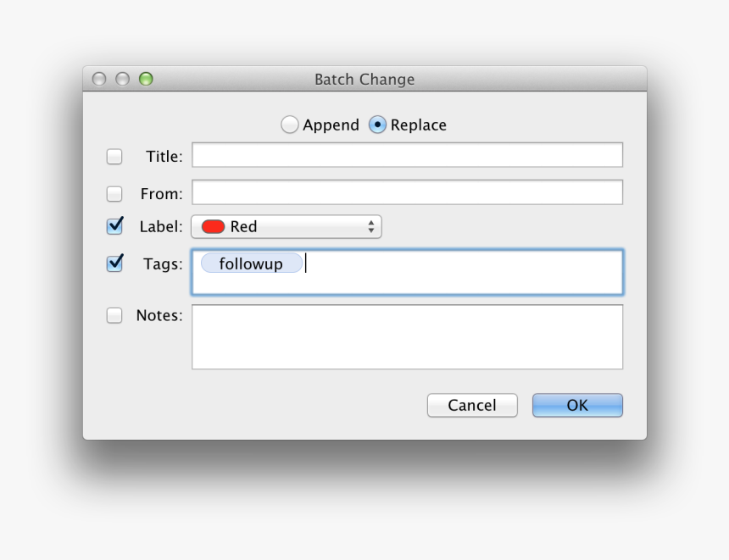The image size is (729, 560).
Task: Enable the Notes checkbox
Action: point(114,315)
